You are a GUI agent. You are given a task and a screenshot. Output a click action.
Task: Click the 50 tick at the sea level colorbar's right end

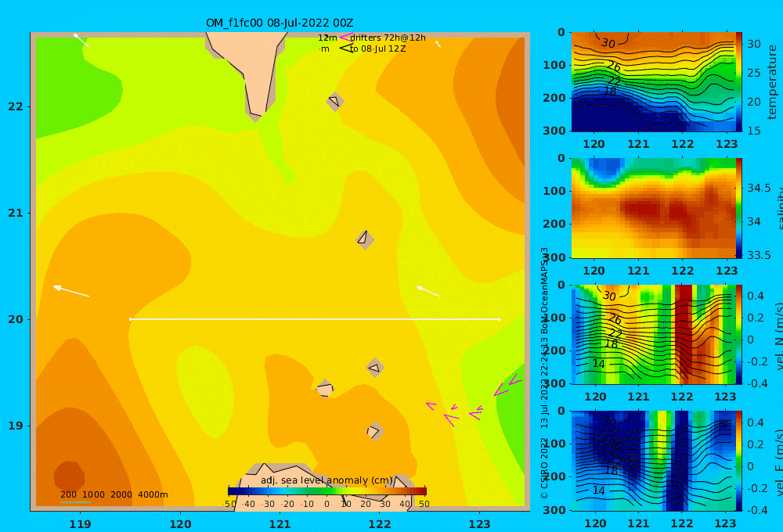[x=424, y=504]
